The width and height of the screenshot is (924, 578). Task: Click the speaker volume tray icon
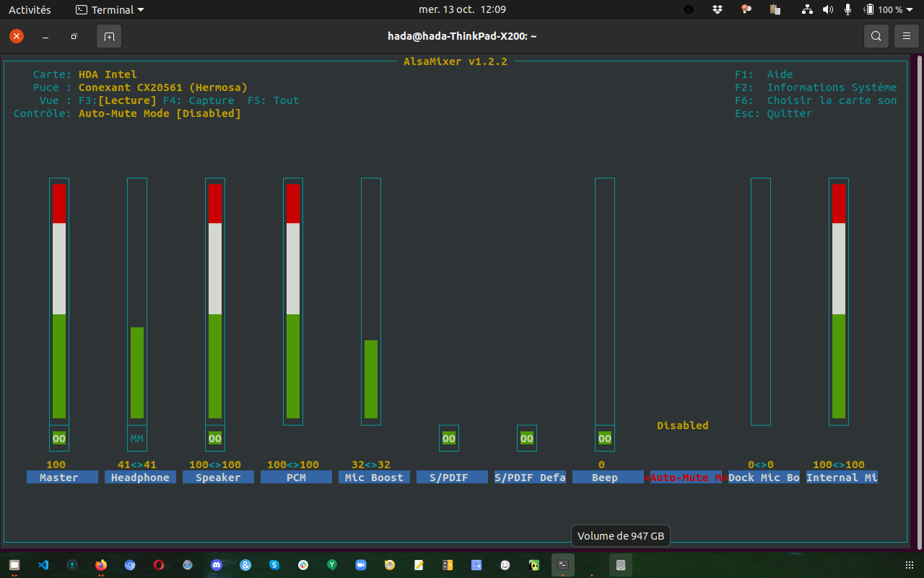[828, 9]
